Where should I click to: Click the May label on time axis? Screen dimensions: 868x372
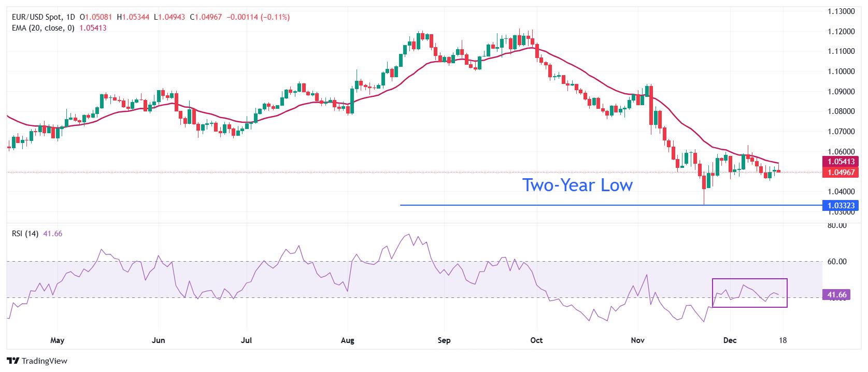tap(57, 340)
